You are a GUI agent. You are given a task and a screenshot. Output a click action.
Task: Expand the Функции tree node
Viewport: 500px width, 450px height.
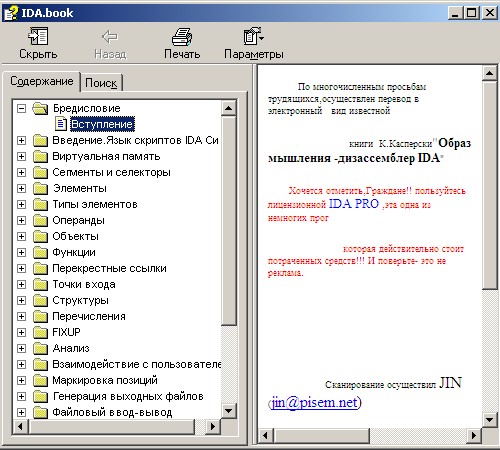21,252
